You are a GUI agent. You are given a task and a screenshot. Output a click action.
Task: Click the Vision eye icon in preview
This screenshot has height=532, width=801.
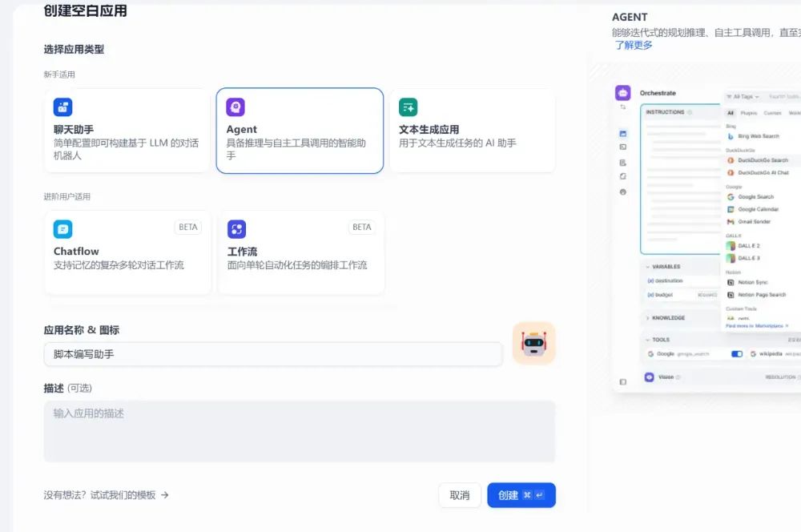tap(649, 377)
